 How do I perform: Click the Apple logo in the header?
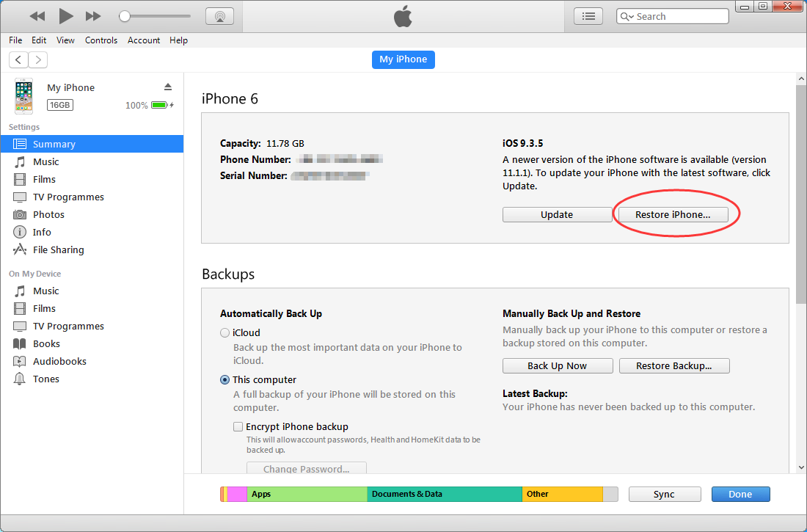click(403, 16)
